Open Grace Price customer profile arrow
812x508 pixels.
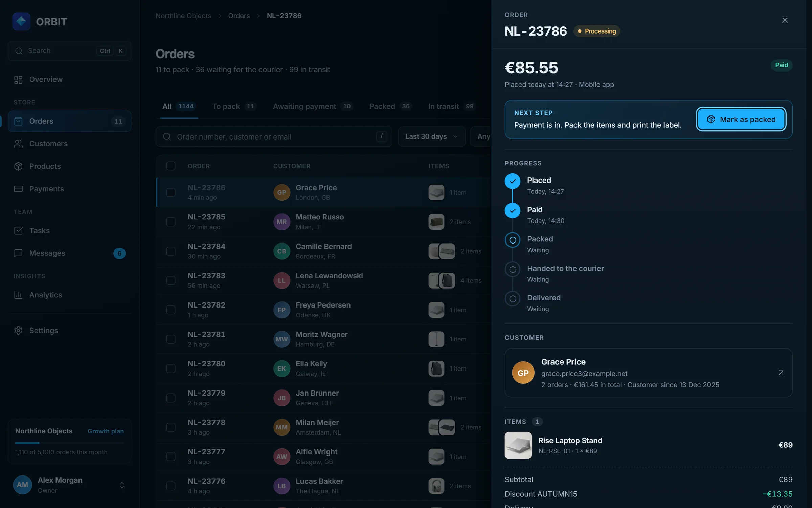(781, 373)
